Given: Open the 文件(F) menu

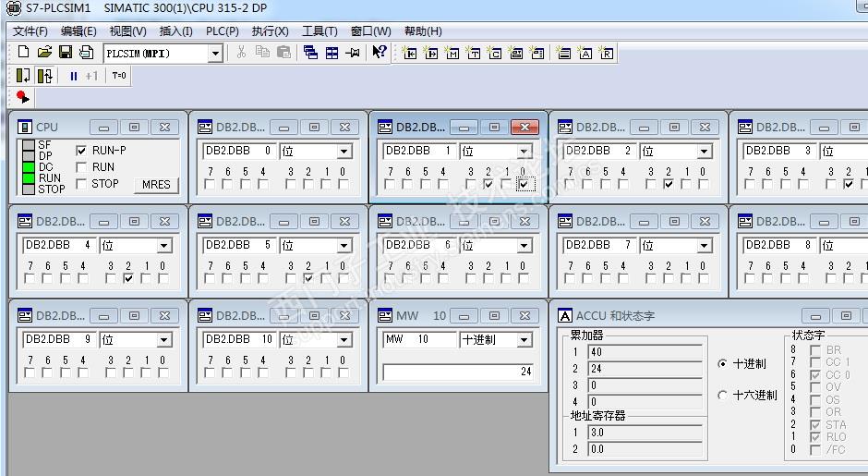Looking at the screenshot, I should pyautogui.click(x=30, y=31).
